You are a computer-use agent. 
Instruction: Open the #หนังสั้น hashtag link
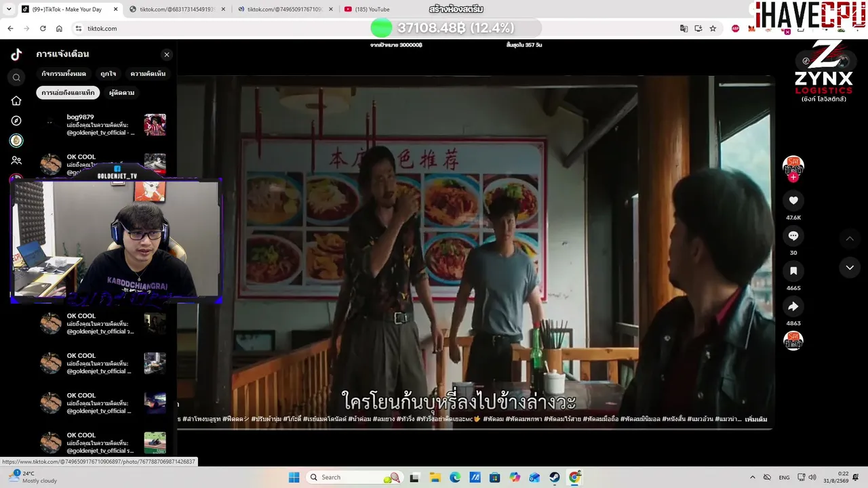click(x=673, y=420)
